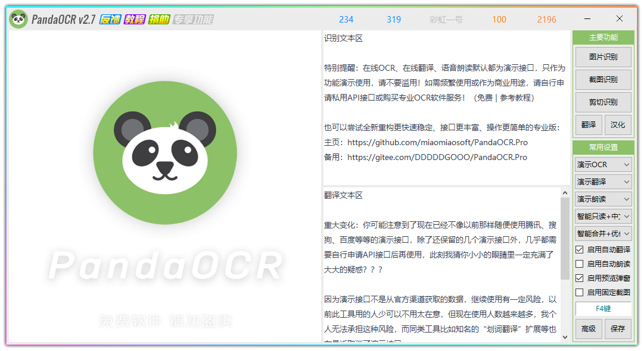644x351 pixels.
Task: Click the 图片识别 image recognition button
Action: (603, 57)
